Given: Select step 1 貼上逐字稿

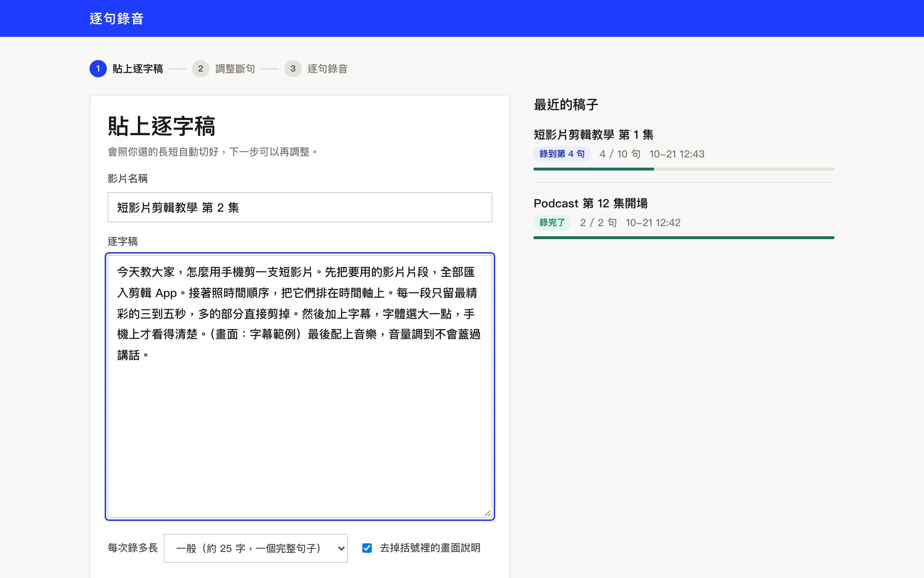Looking at the screenshot, I should click(126, 68).
